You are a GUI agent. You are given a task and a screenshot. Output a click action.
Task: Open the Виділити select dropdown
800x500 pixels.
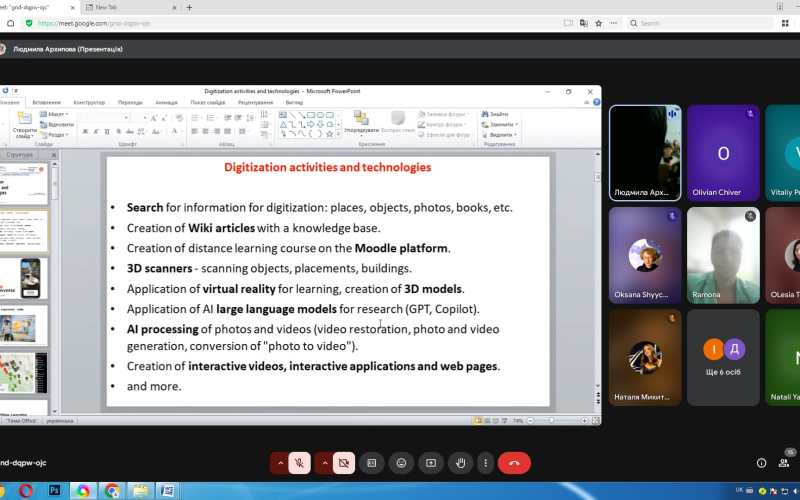click(499, 135)
